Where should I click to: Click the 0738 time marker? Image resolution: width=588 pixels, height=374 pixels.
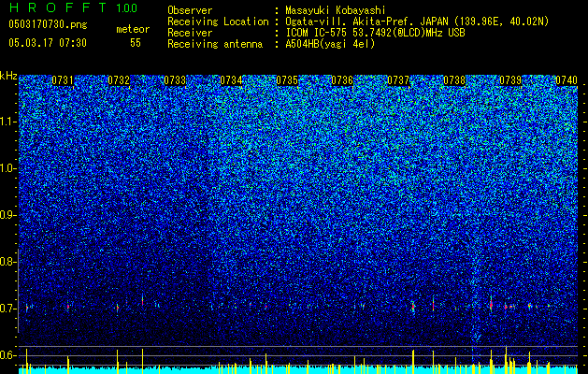[x=454, y=80]
